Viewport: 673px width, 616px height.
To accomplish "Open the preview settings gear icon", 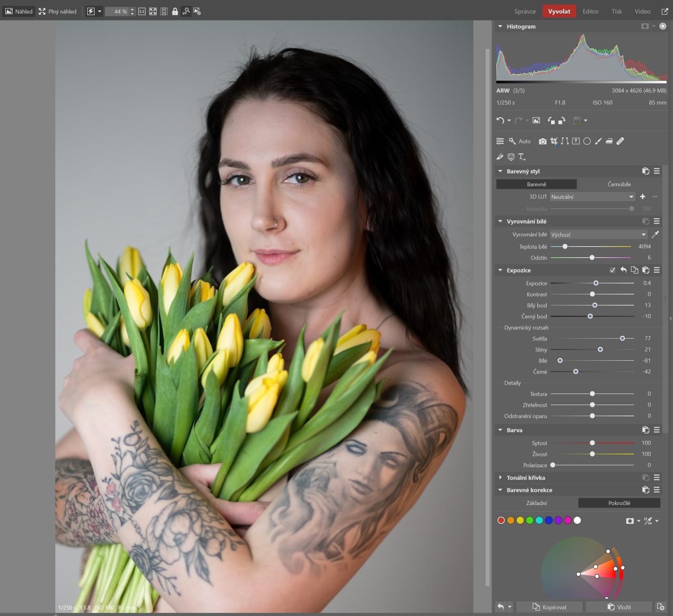I will (197, 11).
